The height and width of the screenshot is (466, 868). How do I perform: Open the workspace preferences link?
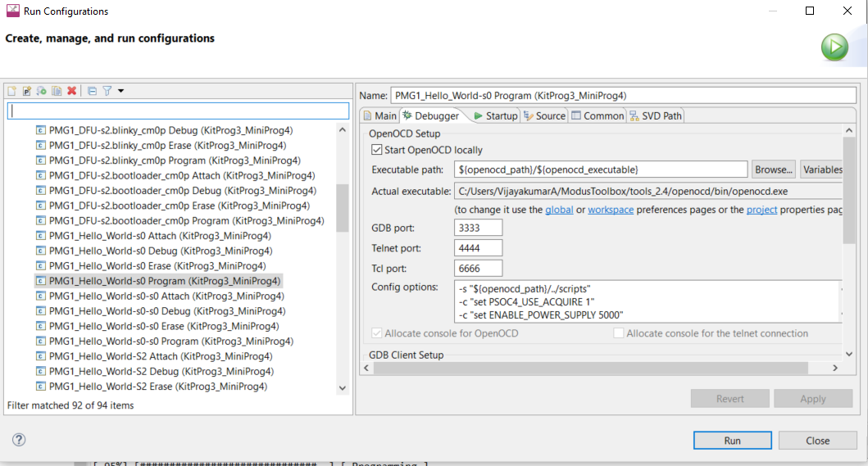pos(610,210)
